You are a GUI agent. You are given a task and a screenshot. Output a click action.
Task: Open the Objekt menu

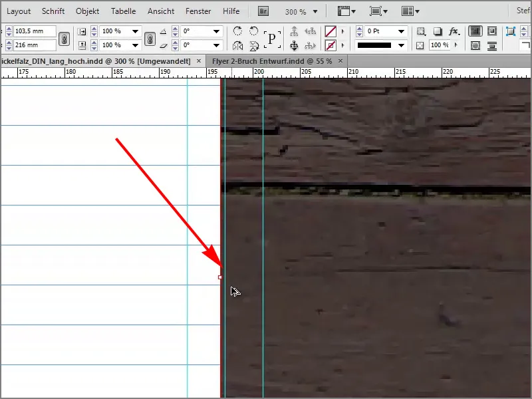[88, 11]
